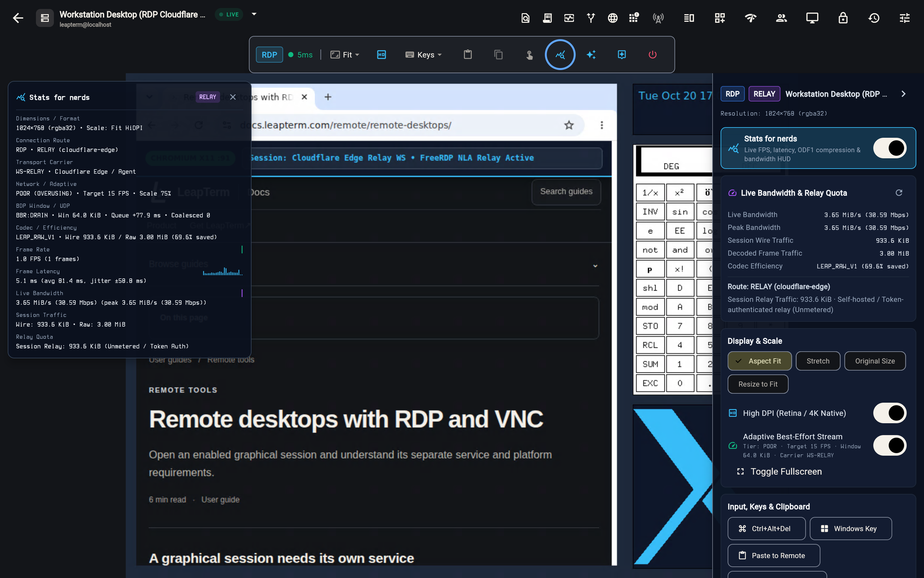Open the session history clock icon
Viewport: 924px width, 578px height.
click(874, 18)
